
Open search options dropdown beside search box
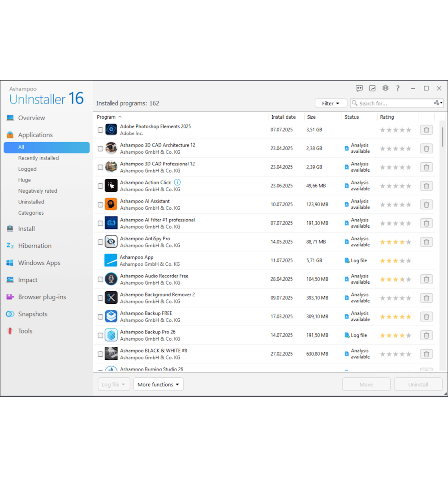438,103
